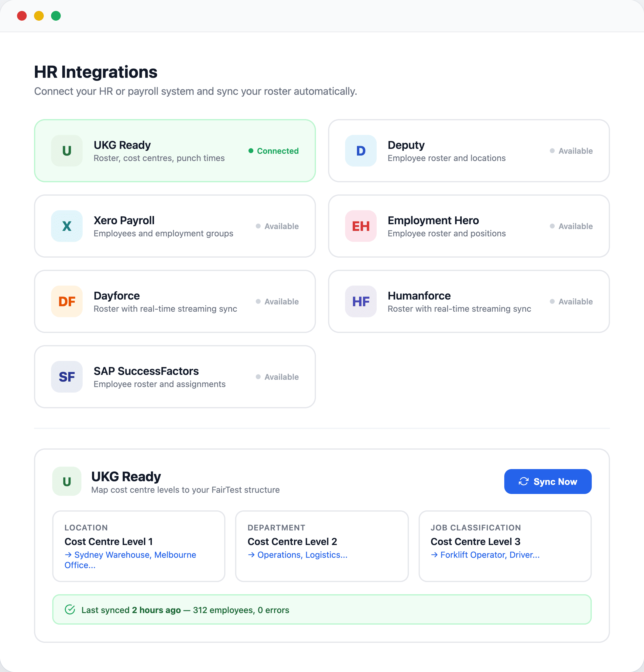Viewport: 644px width, 672px height.
Task: Click Humanforce's 'Roster with real-time streaming sync' text
Action: [x=459, y=309]
